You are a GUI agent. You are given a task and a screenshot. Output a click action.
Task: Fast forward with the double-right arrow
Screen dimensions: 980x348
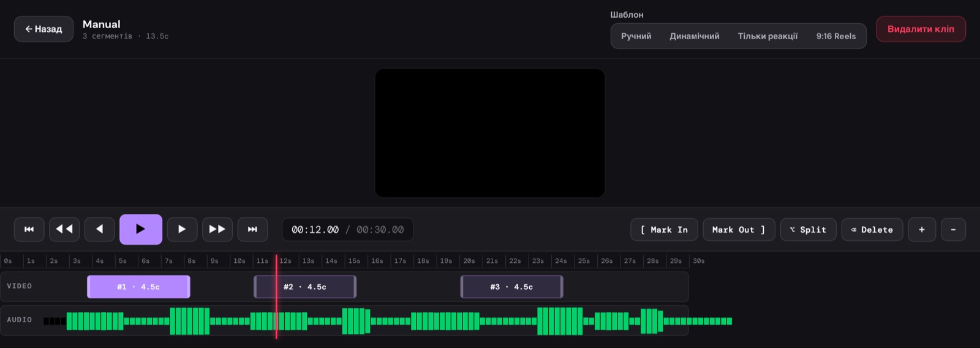[217, 229]
